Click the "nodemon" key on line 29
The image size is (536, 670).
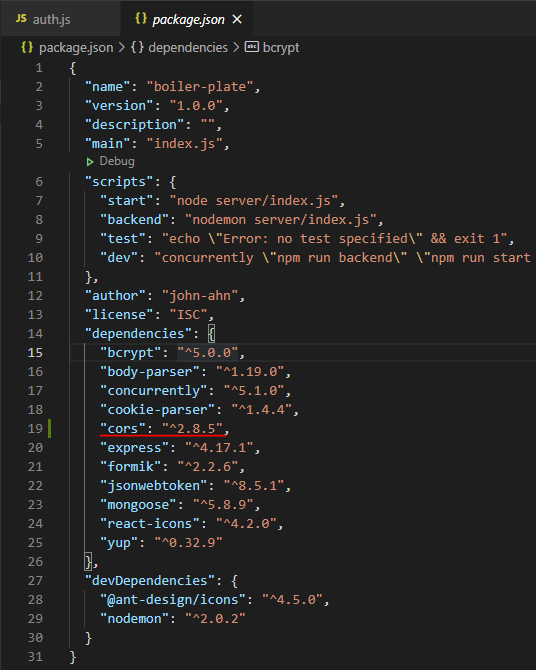pos(134,619)
